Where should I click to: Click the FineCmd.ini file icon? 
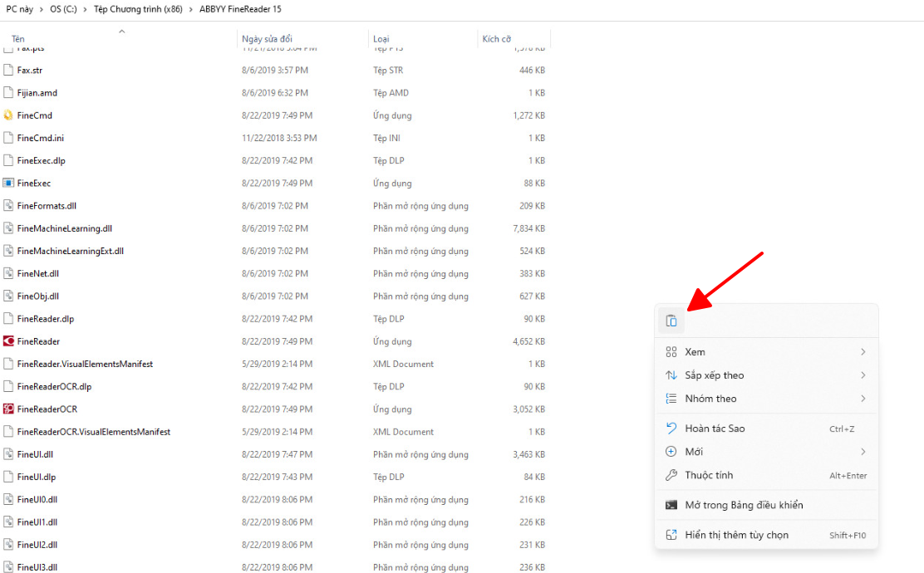(x=8, y=138)
